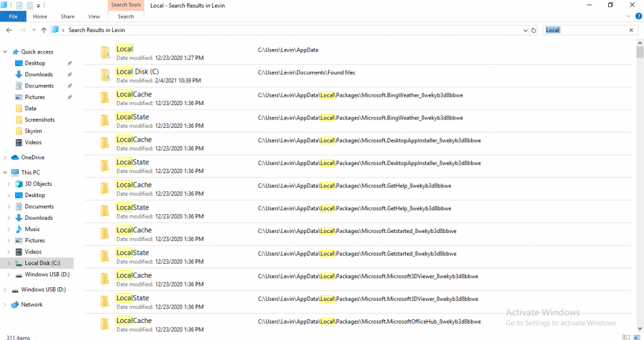
Task: Click the Forward navigation arrow
Action: point(23,30)
